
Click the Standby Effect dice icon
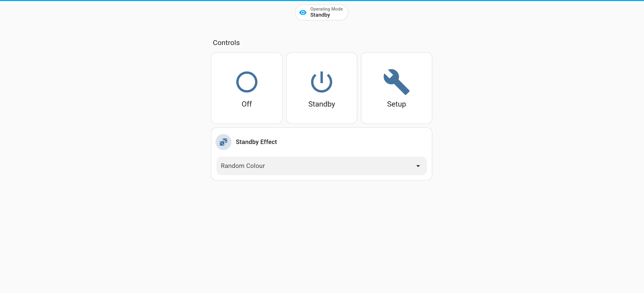tap(224, 142)
